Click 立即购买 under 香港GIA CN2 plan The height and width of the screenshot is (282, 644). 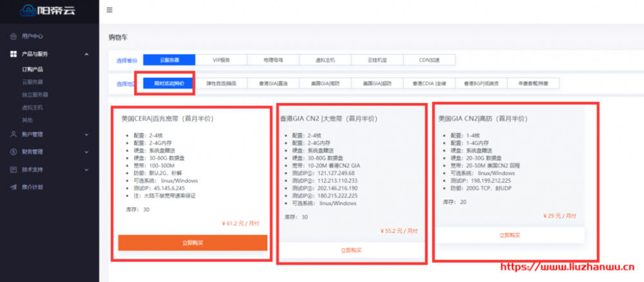click(x=351, y=250)
